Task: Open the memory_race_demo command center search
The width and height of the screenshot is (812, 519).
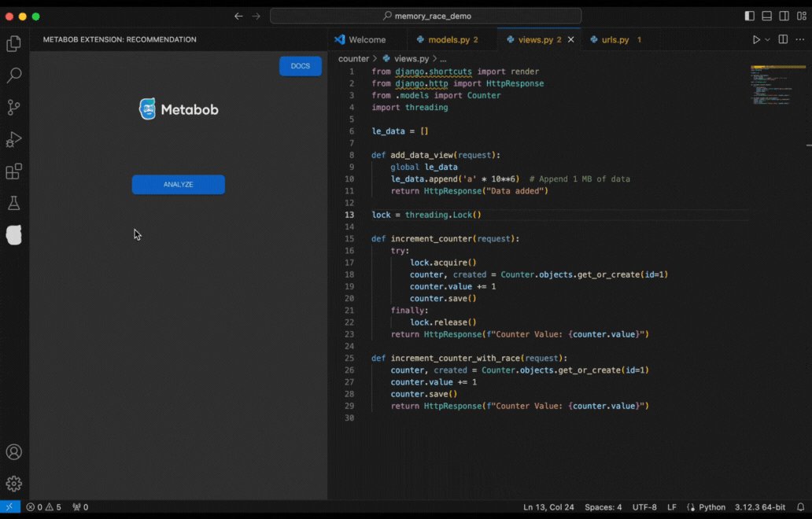Action: point(426,16)
